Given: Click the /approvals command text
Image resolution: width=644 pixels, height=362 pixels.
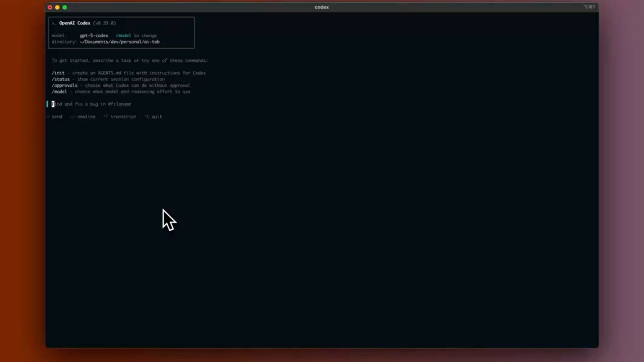Looking at the screenshot, I should pos(64,85).
